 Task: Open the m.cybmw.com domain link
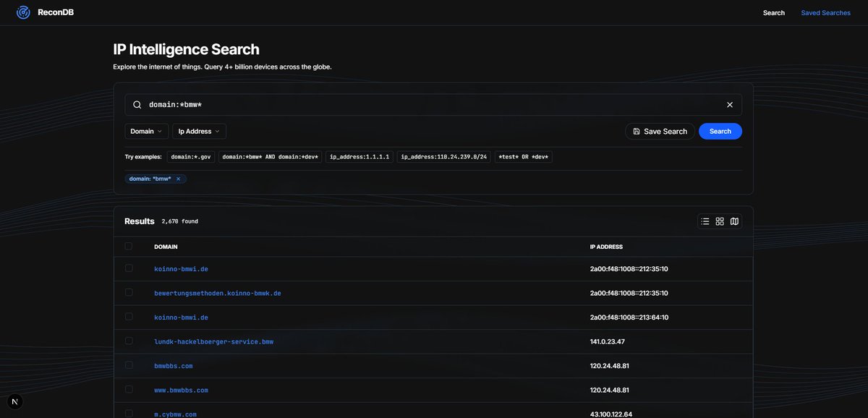click(x=175, y=414)
